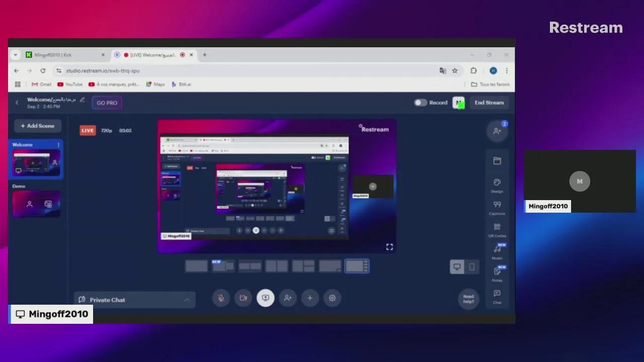Screen dimensions: 644x362
Task: View site information icon in address bar
Action: coord(59,71)
